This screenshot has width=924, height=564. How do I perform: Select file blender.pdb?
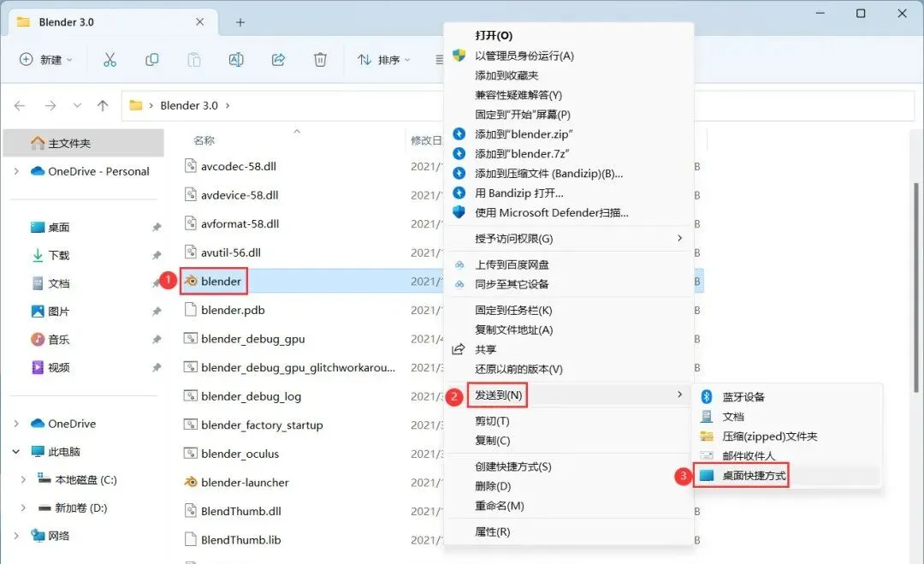click(x=233, y=310)
